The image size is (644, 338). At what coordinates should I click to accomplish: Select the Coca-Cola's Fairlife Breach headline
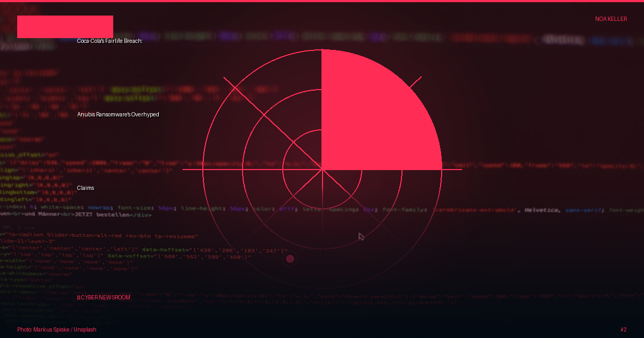(x=109, y=41)
